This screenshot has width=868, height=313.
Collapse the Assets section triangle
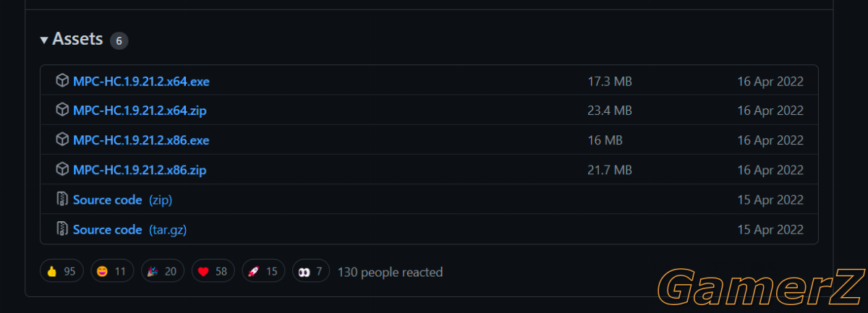pos(44,40)
